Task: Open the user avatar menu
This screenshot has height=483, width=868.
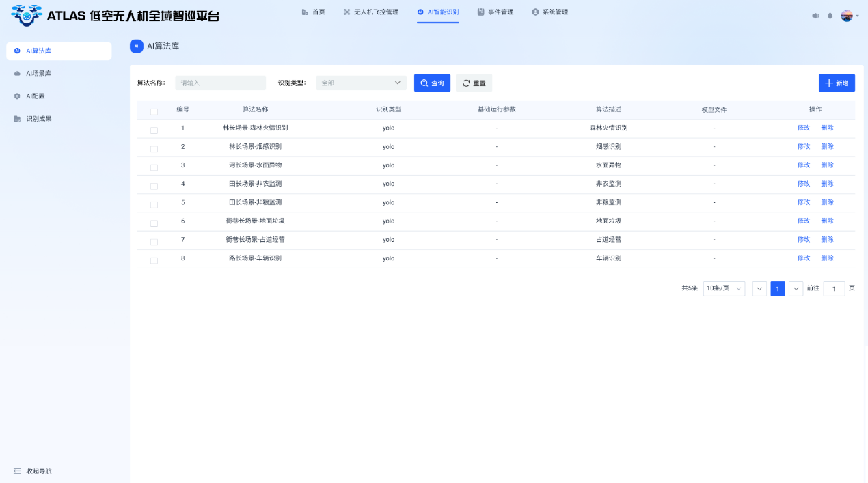Action: pos(848,16)
